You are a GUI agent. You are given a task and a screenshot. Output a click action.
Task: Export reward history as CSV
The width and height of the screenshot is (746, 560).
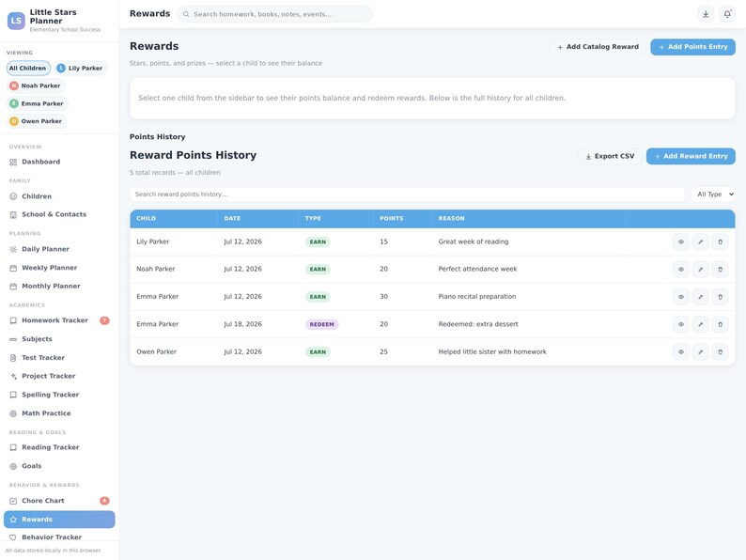(x=610, y=156)
